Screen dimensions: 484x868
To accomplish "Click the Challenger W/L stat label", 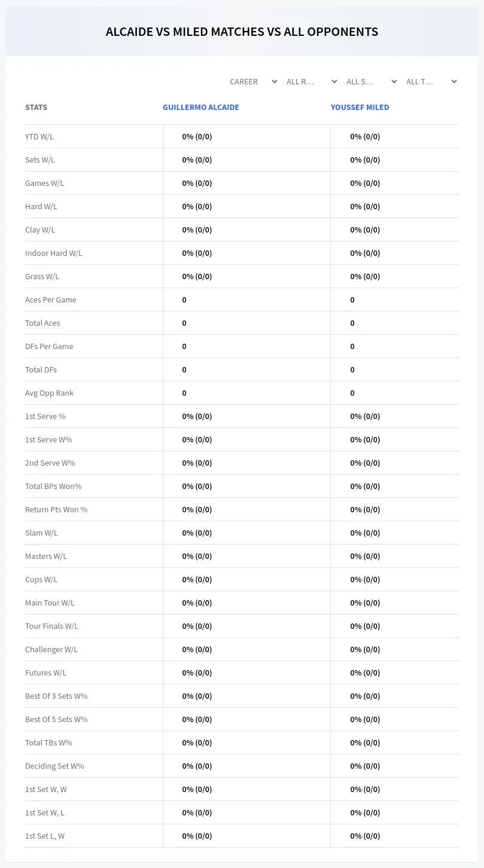I will 51,649.
